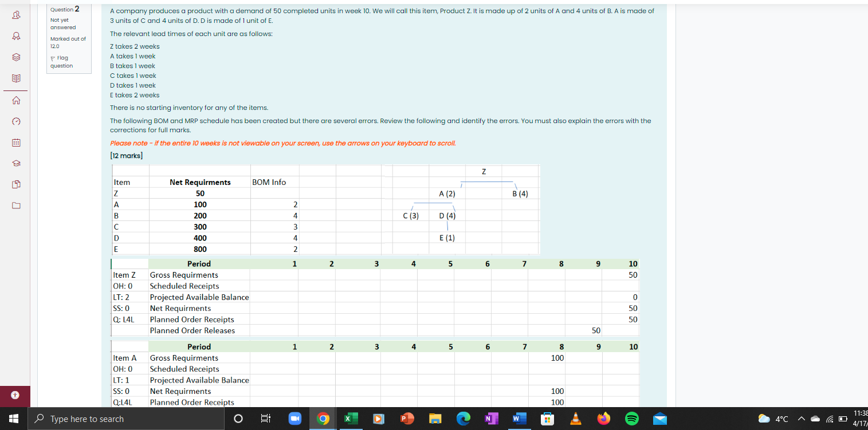Click the D (4) node in BOM tree
The width and height of the screenshot is (868, 430).
pos(447,216)
